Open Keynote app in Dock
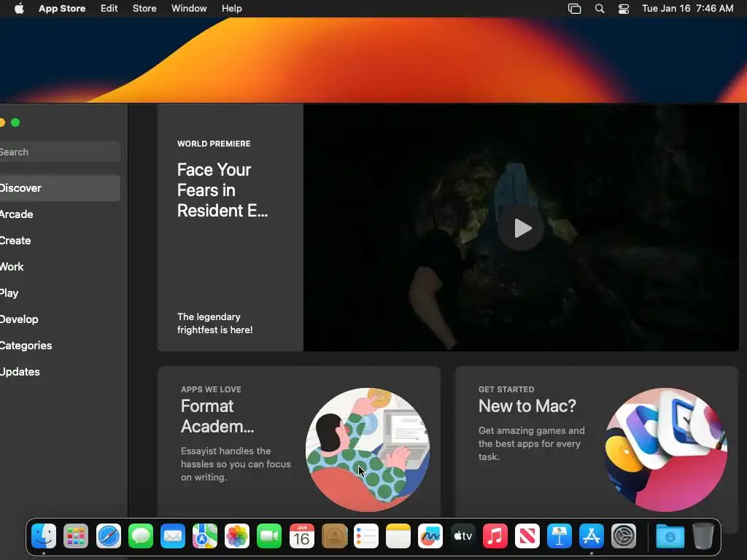747x560 pixels. [560, 536]
